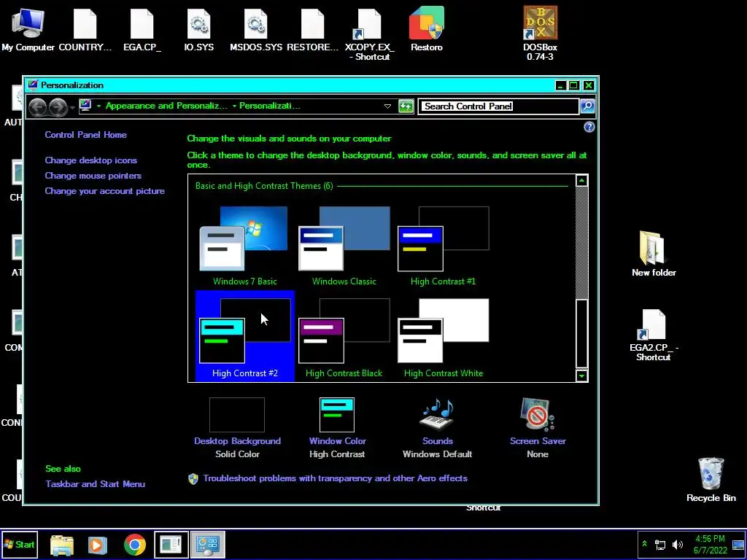Open Windows Explorer from taskbar
Screen dimensions: 747x560
click(62, 545)
